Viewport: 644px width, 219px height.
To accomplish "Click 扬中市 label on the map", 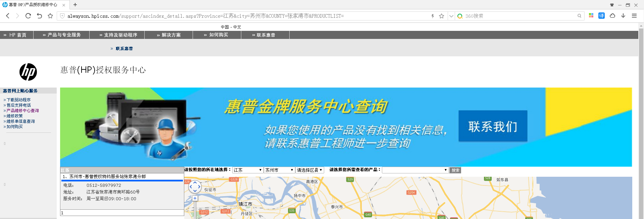I will tap(300, 196).
